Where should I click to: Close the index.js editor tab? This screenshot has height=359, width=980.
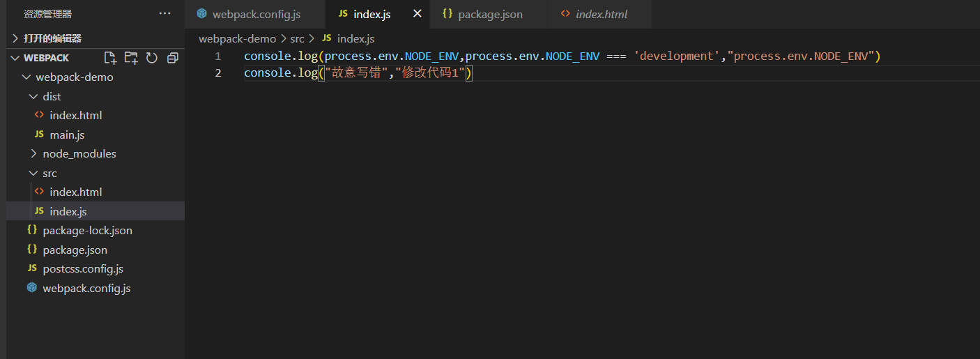tap(418, 14)
